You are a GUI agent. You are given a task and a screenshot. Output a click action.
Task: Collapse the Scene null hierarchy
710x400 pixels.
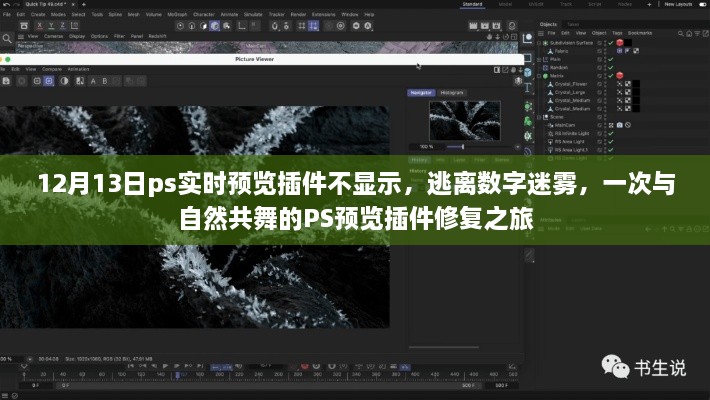539,117
